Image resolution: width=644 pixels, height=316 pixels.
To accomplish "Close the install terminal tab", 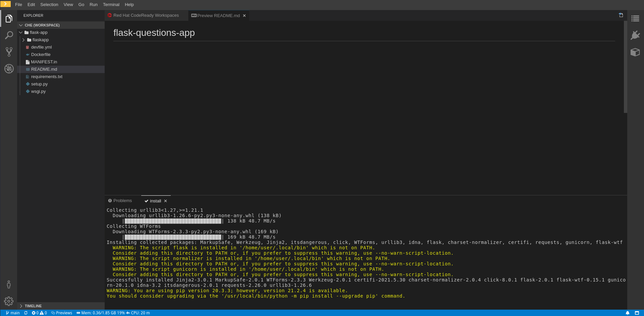I will [165, 201].
